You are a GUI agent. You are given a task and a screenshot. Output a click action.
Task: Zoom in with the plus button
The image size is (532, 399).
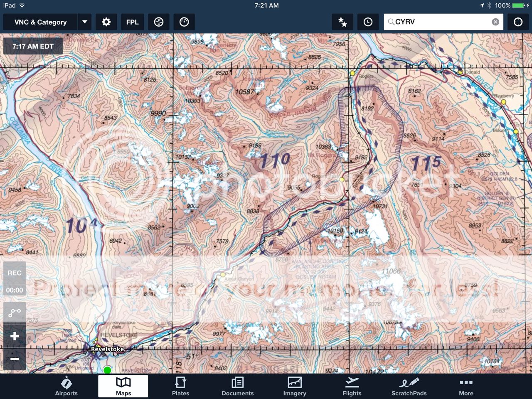click(15, 336)
